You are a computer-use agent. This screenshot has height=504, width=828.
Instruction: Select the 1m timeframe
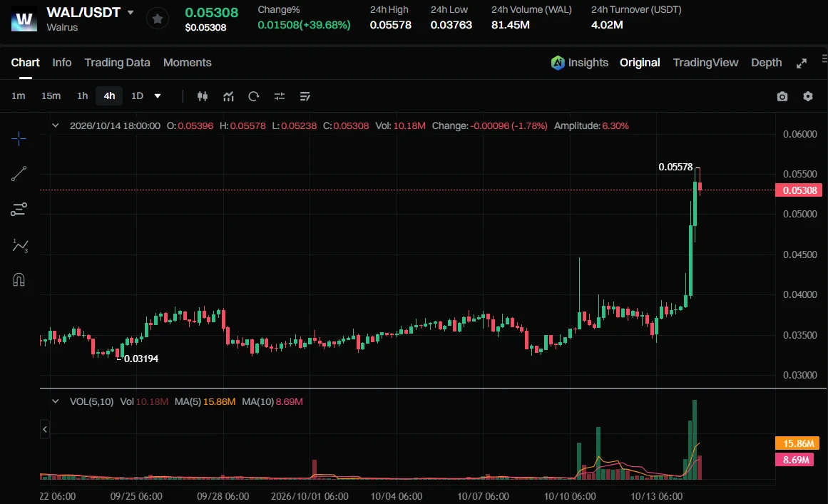(x=19, y=96)
